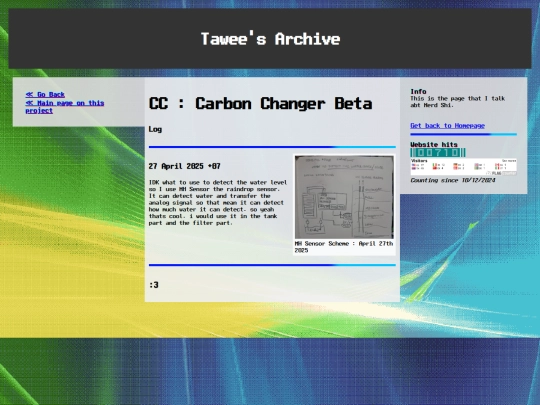Click the "Go Back" link
The image size is (540, 405).
(x=45, y=94)
